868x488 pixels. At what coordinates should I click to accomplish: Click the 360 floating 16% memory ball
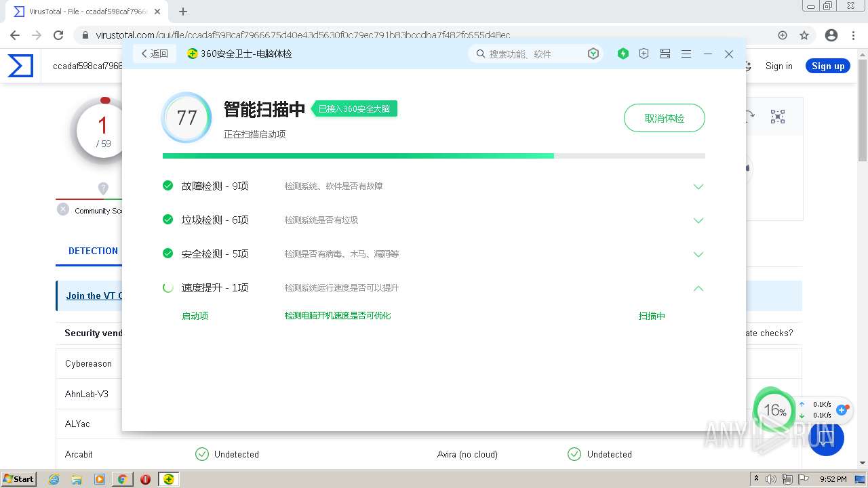(x=774, y=409)
